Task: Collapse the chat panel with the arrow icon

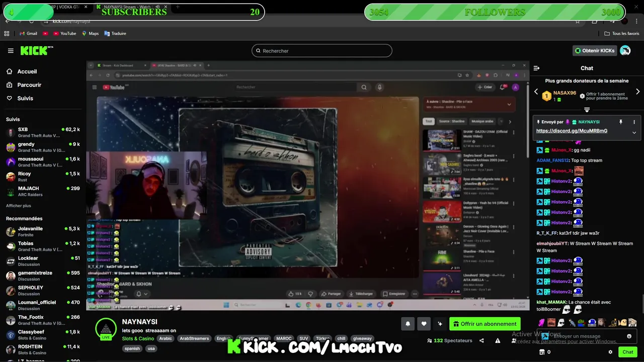Action: [x=536, y=68]
